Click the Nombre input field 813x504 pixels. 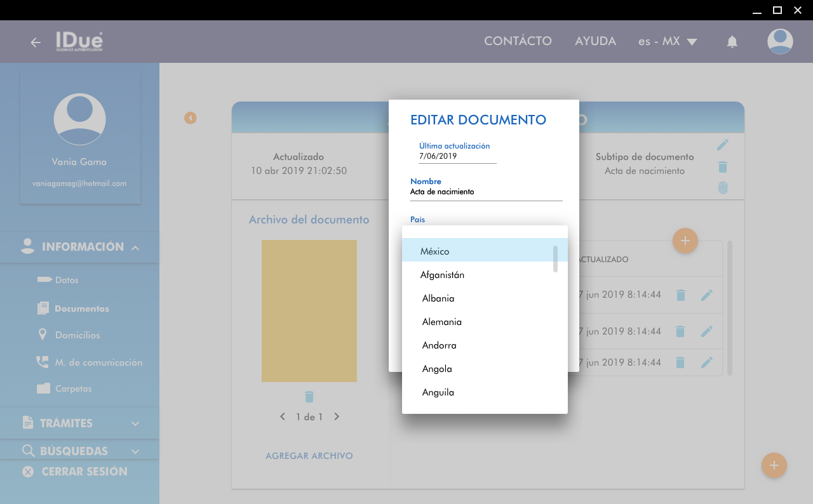coord(486,192)
